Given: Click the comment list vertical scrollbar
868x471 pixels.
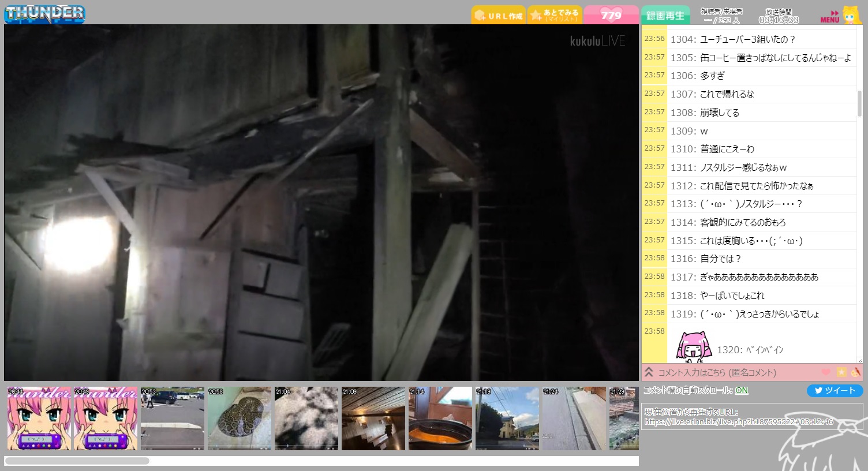Looking at the screenshot, I should point(859,104).
